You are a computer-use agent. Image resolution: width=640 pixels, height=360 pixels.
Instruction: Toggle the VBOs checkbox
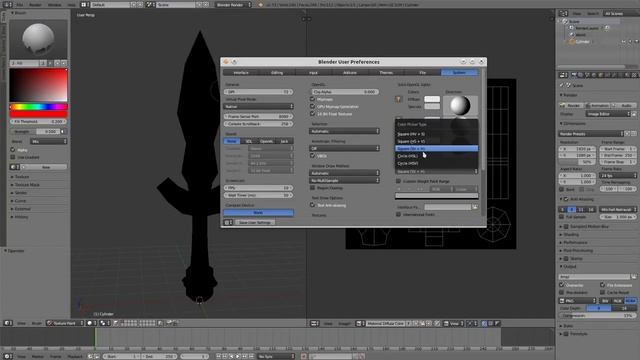tap(313, 156)
